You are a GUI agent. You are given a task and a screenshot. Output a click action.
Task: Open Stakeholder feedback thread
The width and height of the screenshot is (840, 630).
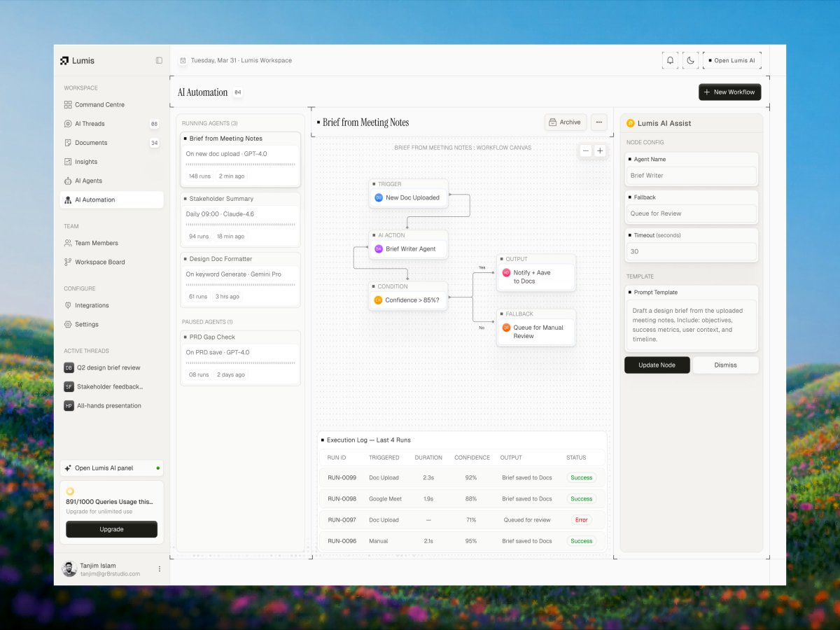pos(112,386)
